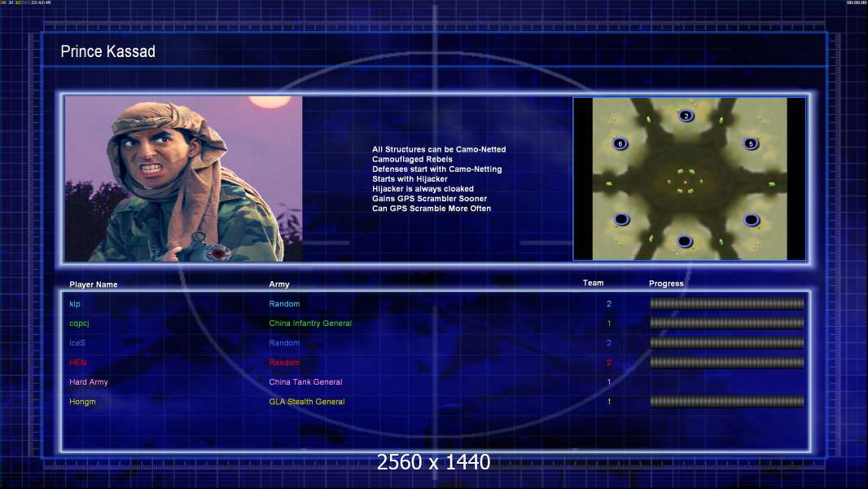The image size is (868, 489).
Task: Click 'Starts with Hijacker' line
Action: coord(410,178)
